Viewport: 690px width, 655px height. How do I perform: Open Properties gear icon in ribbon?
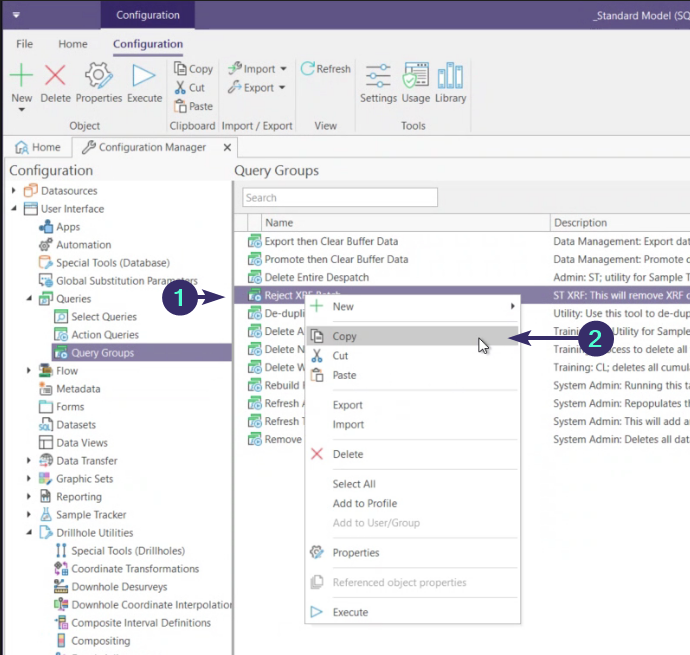pos(98,77)
